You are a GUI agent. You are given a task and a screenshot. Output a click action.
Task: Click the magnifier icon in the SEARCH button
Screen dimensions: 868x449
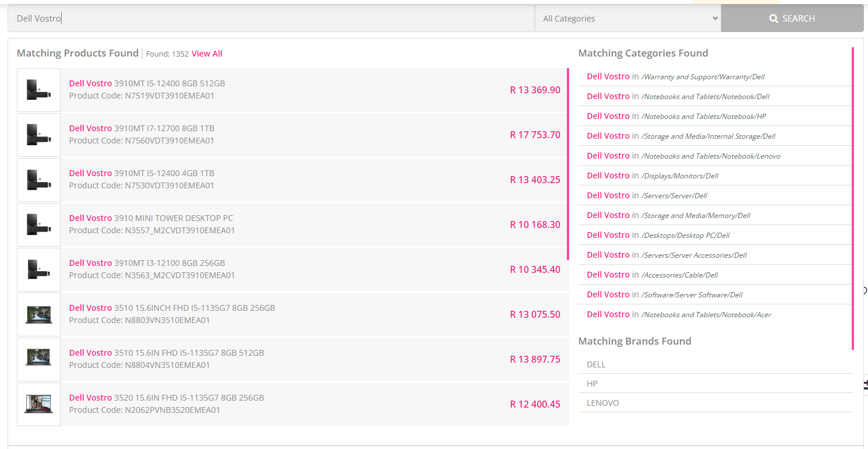[x=774, y=19]
